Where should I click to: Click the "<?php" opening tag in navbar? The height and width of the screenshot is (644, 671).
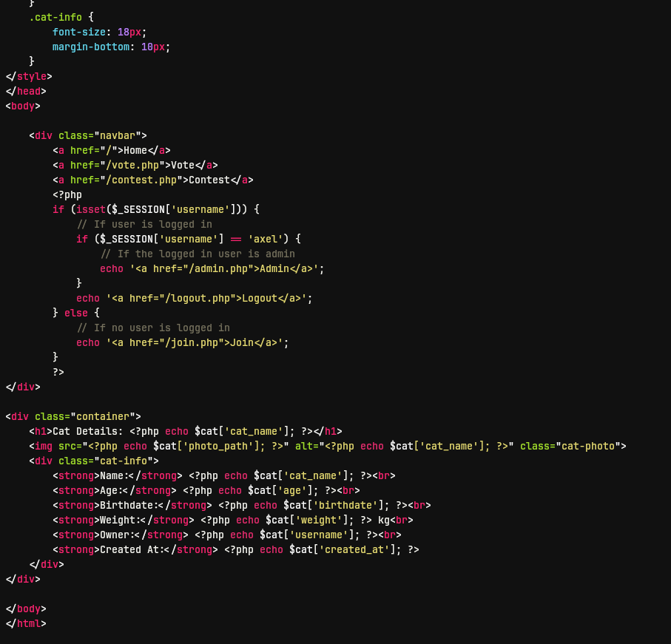click(x=67, y=194)
